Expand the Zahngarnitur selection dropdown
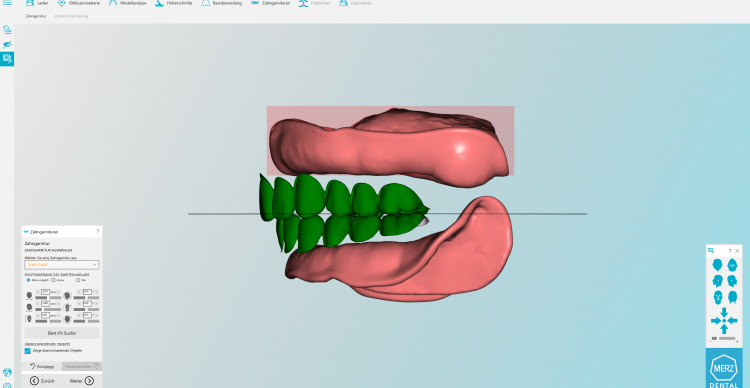 click(62, 265)
